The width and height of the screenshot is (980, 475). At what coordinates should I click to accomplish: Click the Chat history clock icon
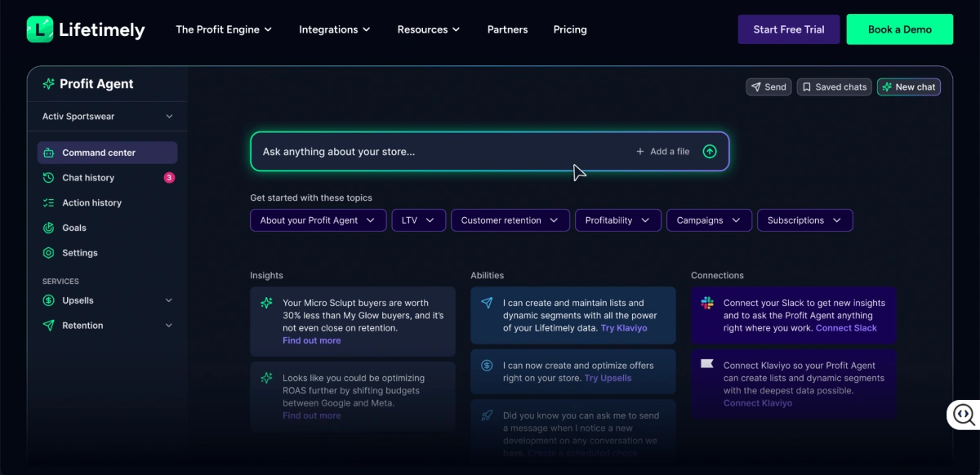[47, 178]
